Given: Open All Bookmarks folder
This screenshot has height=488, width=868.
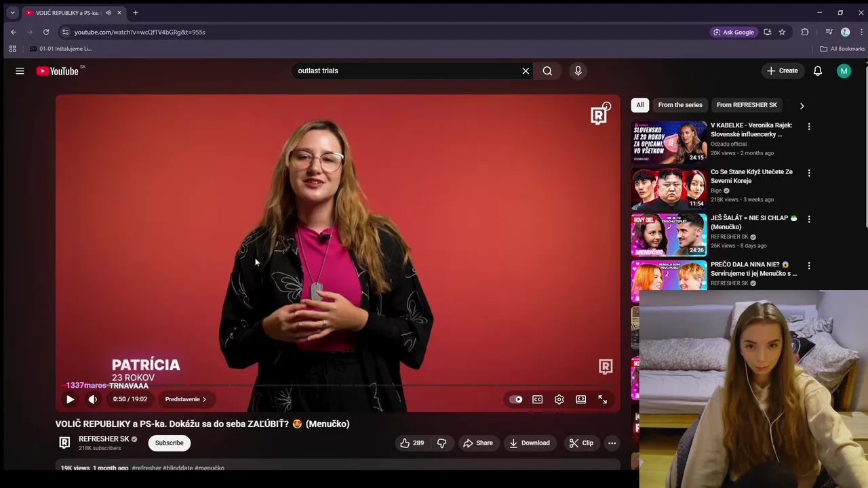Looking at the screenshot, I should pyautogui.click(x=842, y=49).
